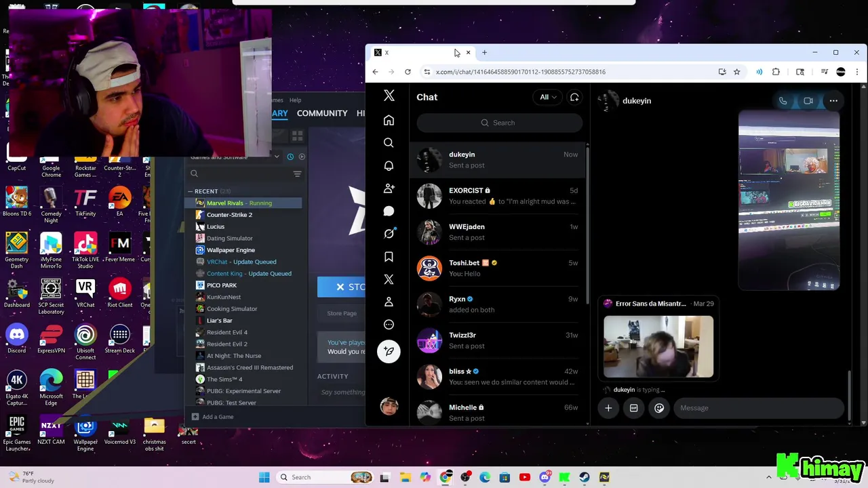The width and height of the screenshot is (868, 488).
Task: Toggle Steam ready-to-play filter
Action: point(302,157)
